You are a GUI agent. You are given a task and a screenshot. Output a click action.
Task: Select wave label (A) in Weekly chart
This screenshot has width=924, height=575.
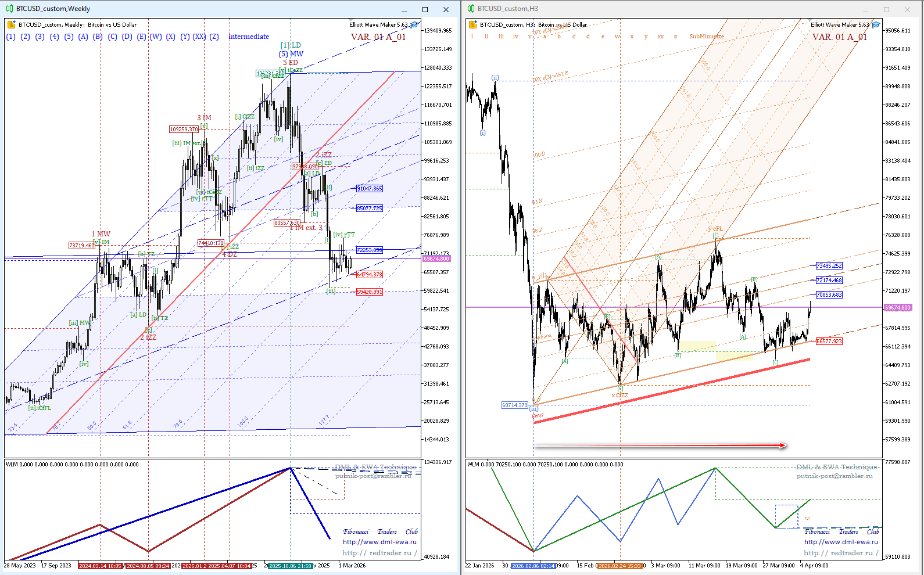[83, 37]
